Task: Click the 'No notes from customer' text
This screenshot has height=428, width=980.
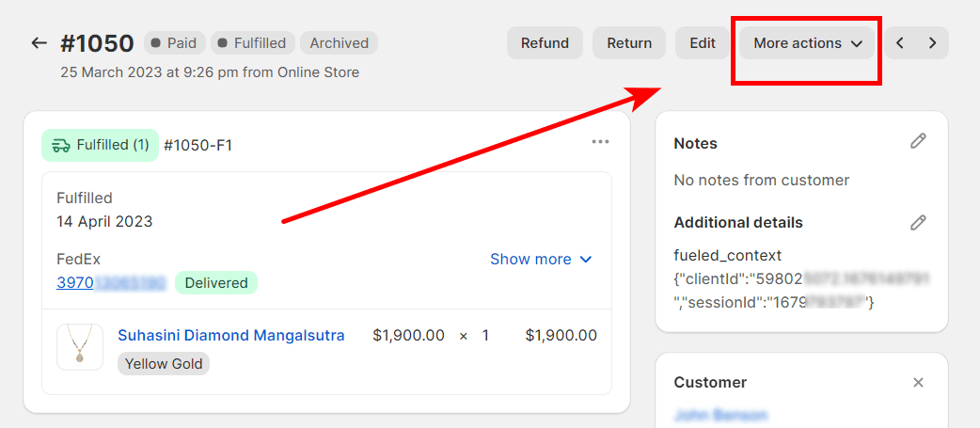Action: pyautogui.click(x=761, y=181)
